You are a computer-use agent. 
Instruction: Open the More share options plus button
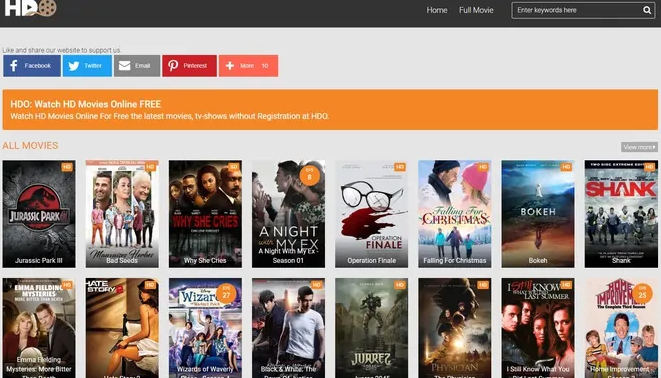pyautogui.click(x=248, y=66)
